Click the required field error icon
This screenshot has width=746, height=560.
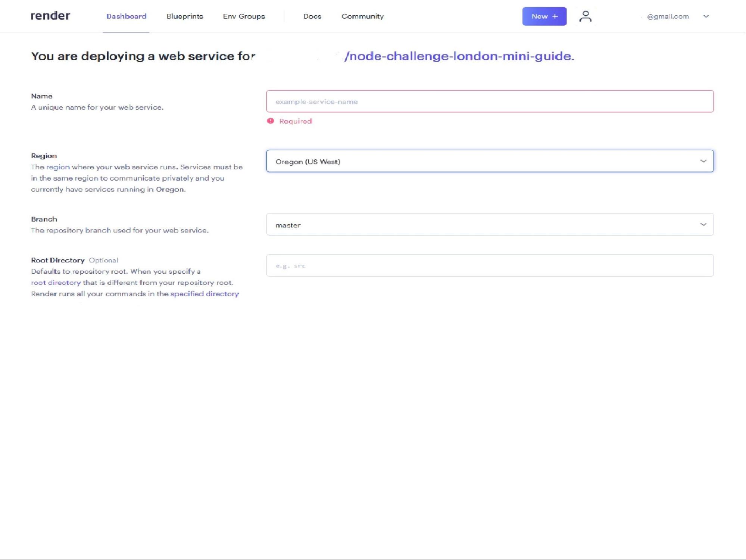tap(272, 121)
